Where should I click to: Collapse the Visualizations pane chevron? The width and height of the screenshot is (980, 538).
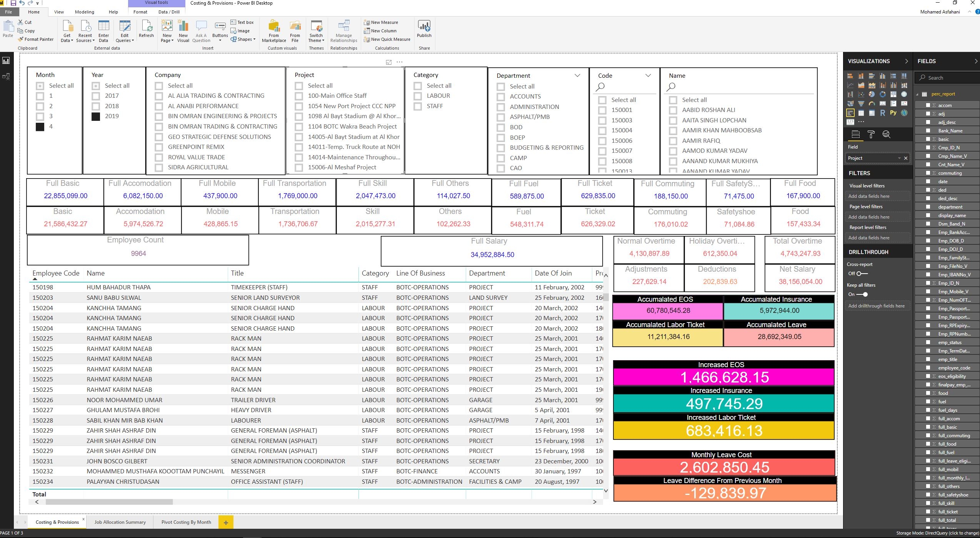click(906, 61)
